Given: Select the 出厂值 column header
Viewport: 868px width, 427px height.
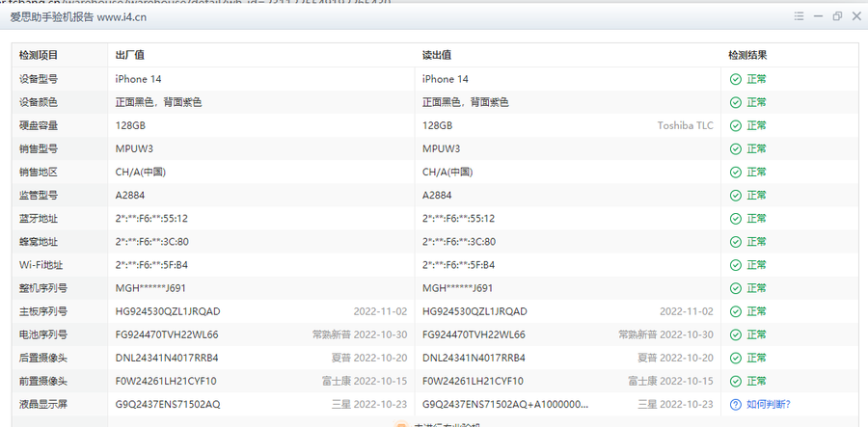Looking at the screenshot, I should pos(129,55).
